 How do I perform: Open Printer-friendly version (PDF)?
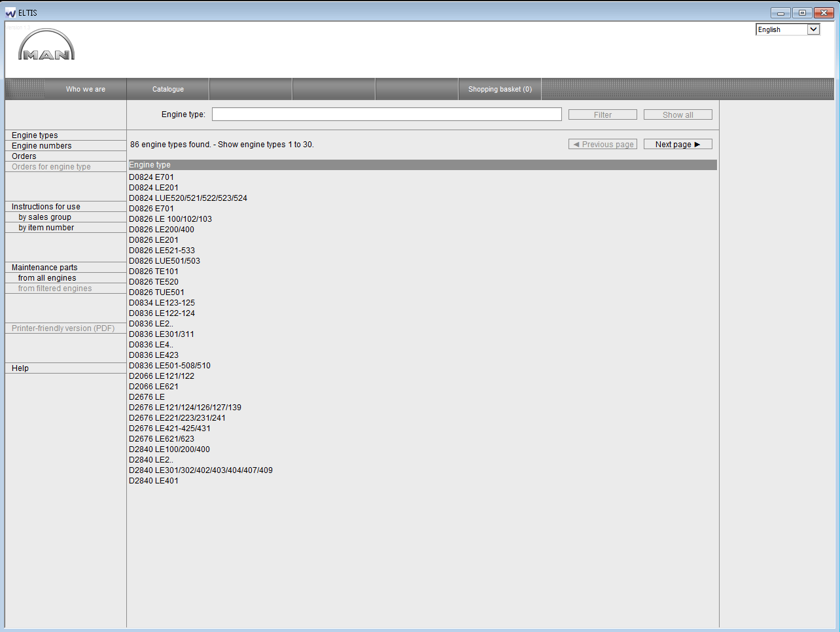63,328
